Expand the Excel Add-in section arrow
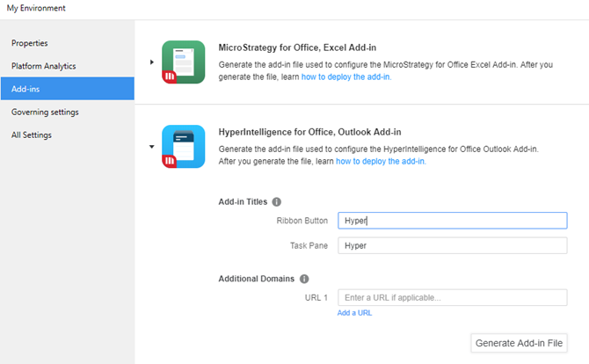This screenshot has width=589, height=364. [152, 62]
